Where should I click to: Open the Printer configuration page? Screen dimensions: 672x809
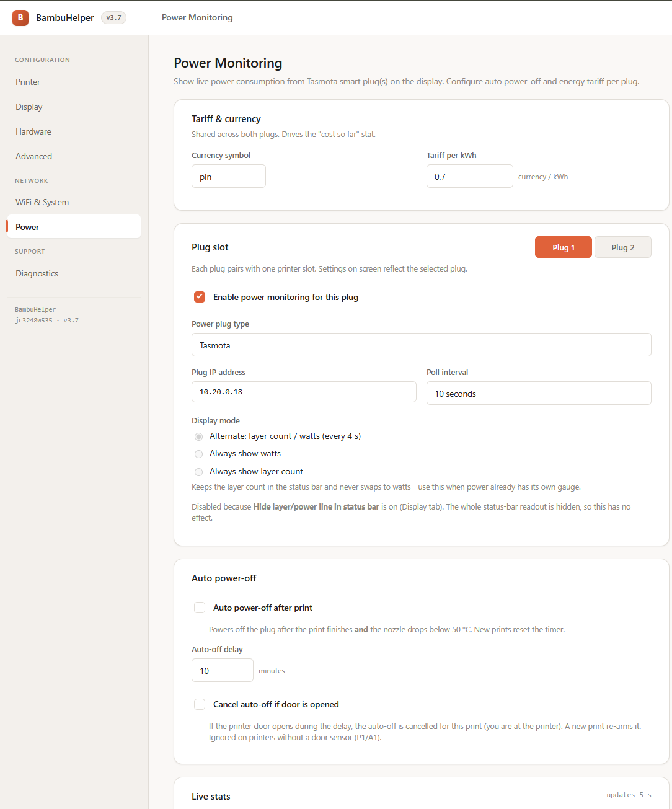[28, 82]
